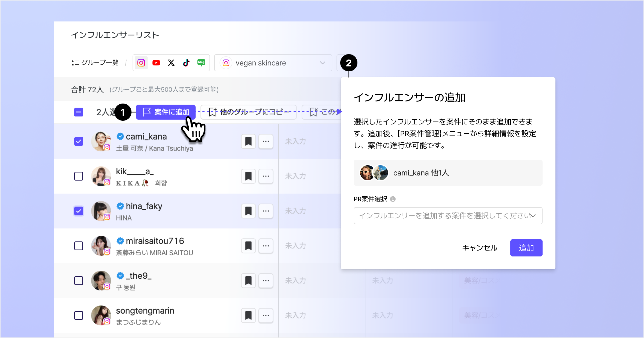The height and width of the screenshot is (338, 644).
Task: Toggle the select-all checkbox in header
Action: pyautogui.click(x=79, y=112)
